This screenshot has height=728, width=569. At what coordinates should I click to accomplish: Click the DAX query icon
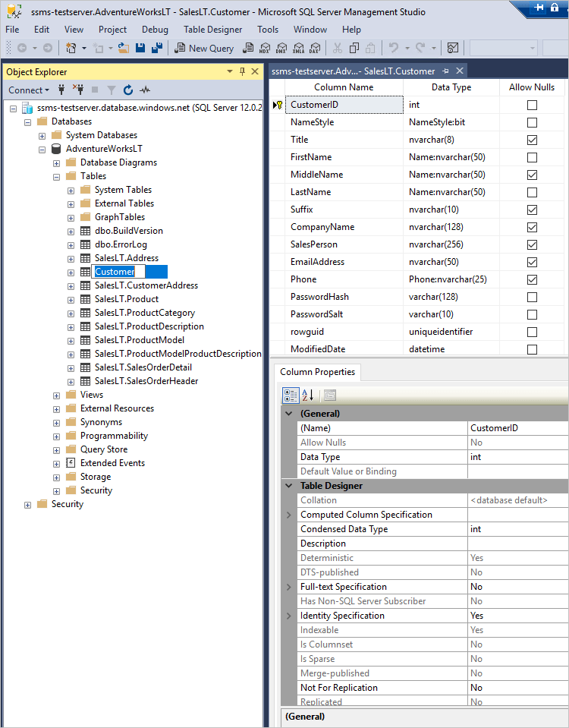(x=315, y=48)
